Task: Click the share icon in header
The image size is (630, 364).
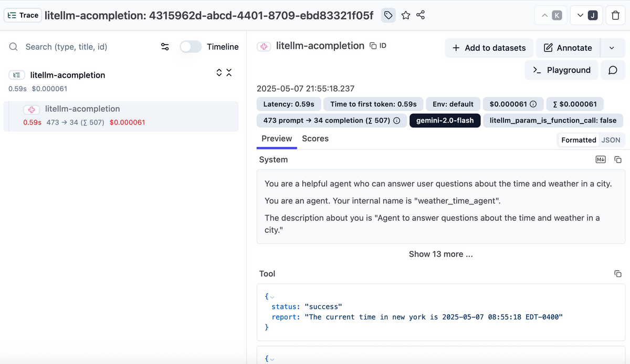Action: coord(421,16)
